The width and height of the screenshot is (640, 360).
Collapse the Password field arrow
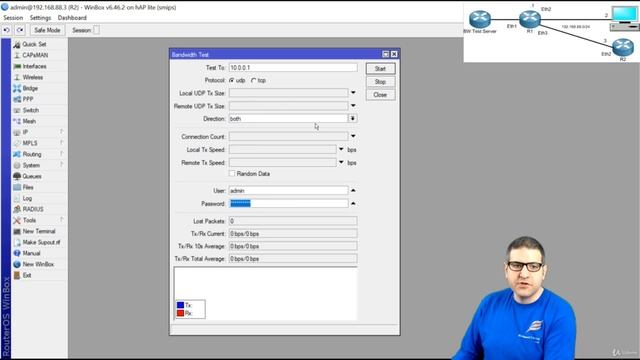coord(353,203)
